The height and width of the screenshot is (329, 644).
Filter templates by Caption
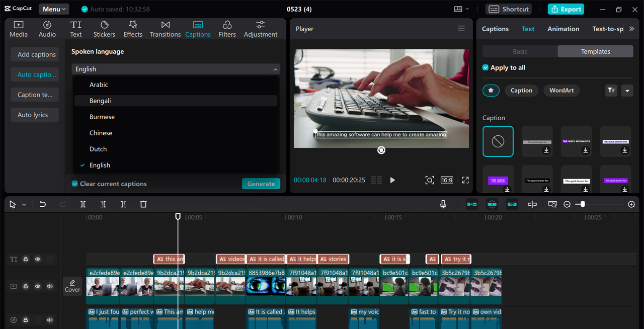point(521,91)
